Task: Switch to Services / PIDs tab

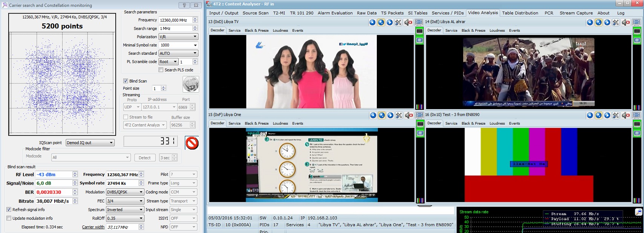Action: click(448, 13)
